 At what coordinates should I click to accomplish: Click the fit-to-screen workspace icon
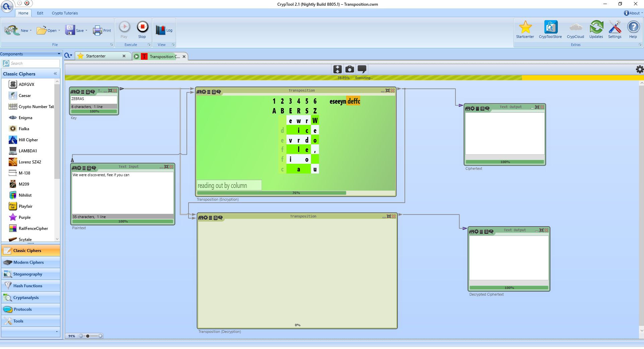tap(337, 69)
